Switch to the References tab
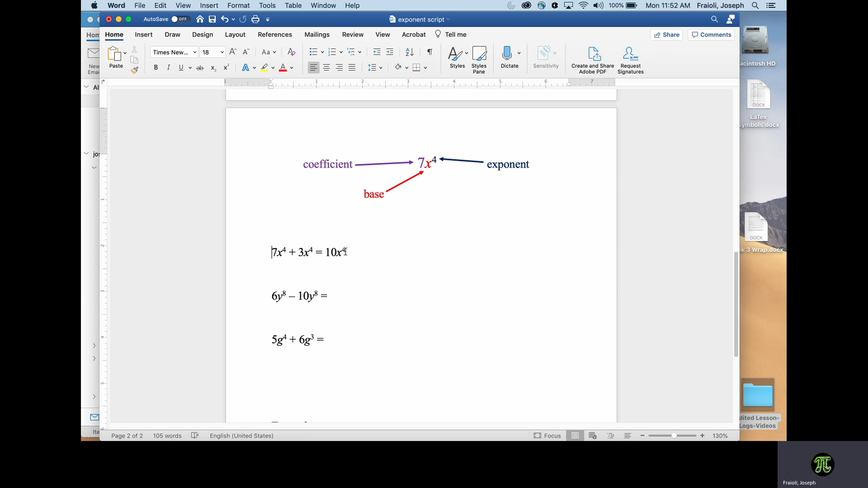Screen dimensions: 868x488 point(275,35)
